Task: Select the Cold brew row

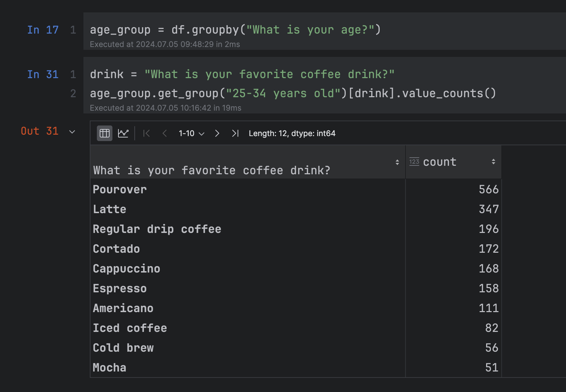Action: (x=123, y=347)
